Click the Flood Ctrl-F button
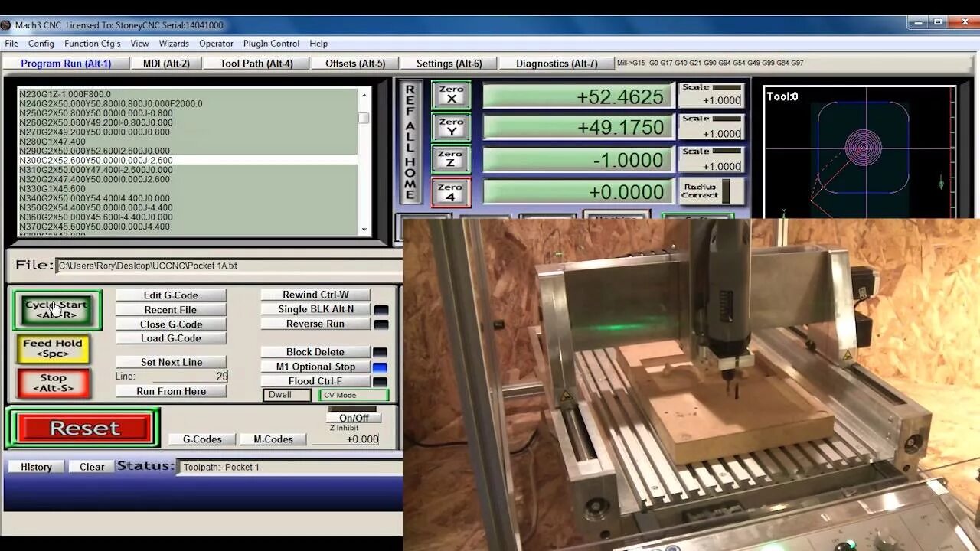Screen dimensions: 980x551 coord(315,381)
